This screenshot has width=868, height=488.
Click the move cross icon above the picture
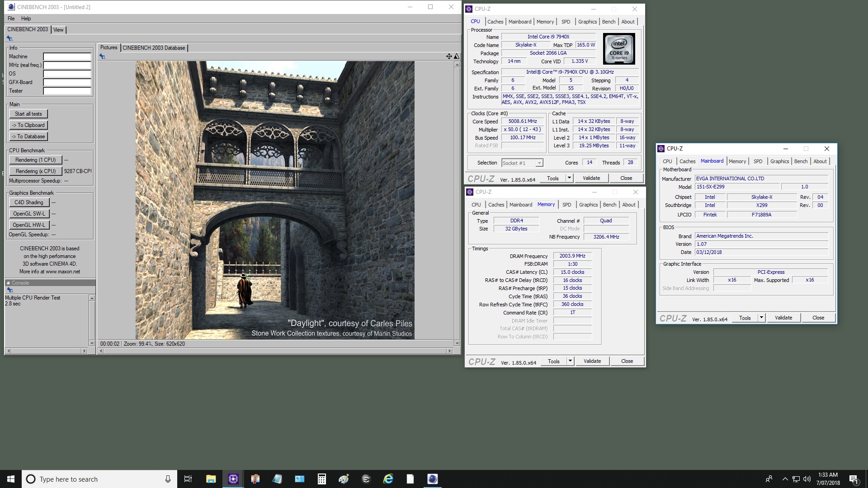click(449, 56)
